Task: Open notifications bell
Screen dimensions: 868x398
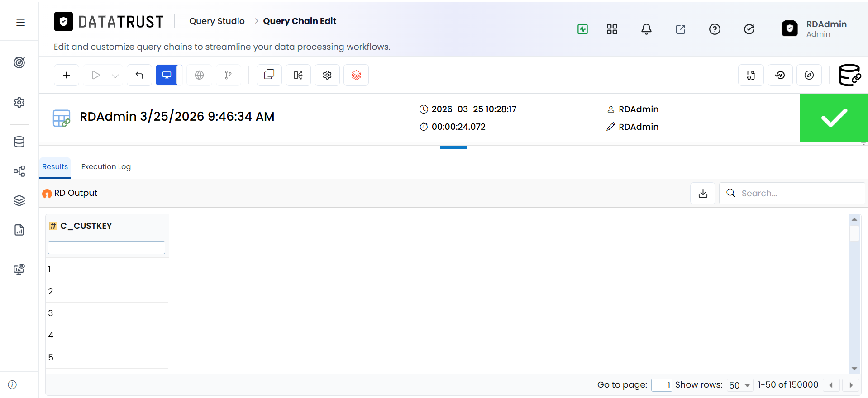Action: tap(646, 29)
